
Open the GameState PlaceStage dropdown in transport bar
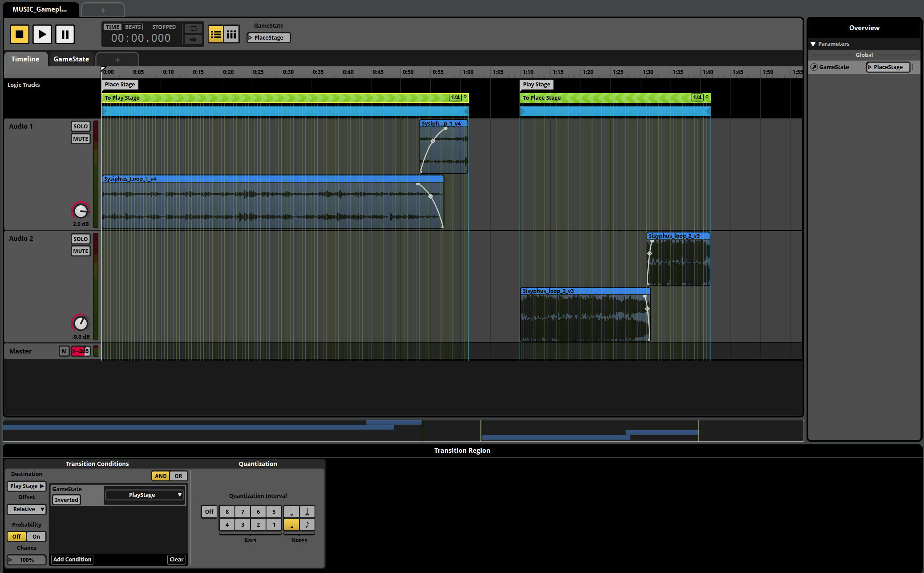[269, 38]
